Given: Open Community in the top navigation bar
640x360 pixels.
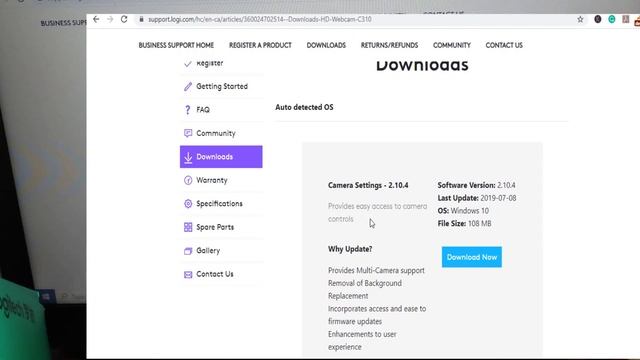Looking at the screenshot, I should tap(451, 45).
